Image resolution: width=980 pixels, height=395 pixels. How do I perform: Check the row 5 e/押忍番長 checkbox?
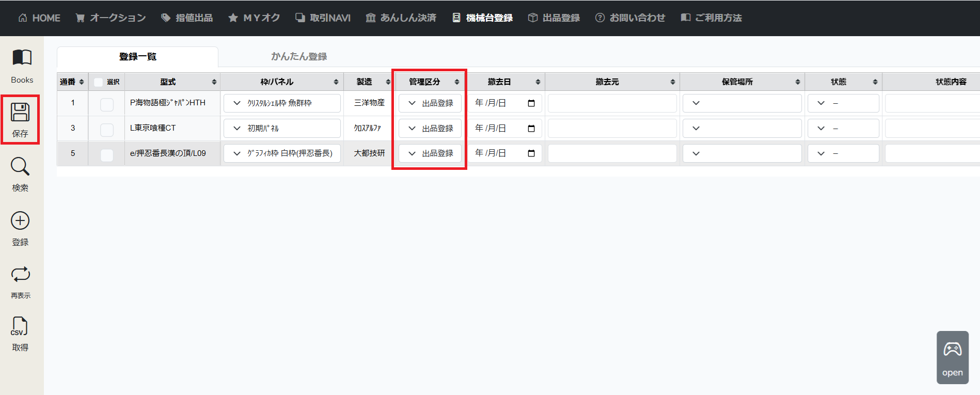point(107,155)
